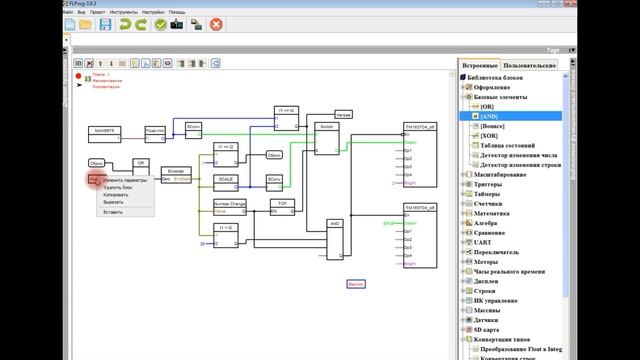Switch to the Пользовательские library tab
The image size is (640, 360).
529,65
